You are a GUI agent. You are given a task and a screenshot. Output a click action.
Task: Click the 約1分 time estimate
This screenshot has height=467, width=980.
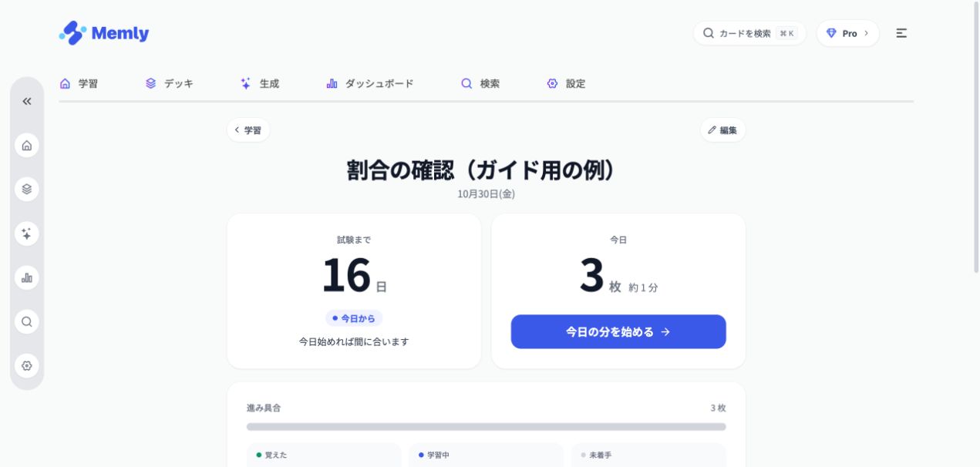tap(643, 287)
